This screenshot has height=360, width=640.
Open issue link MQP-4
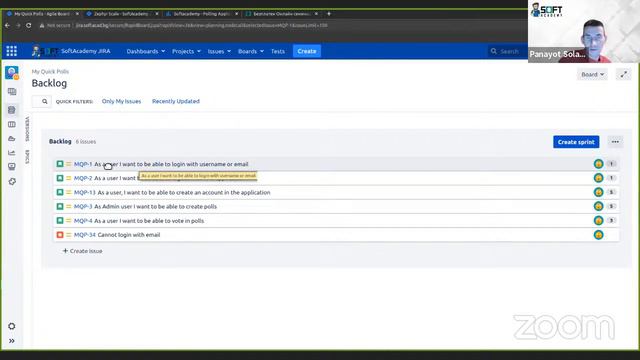coord(83,221)
